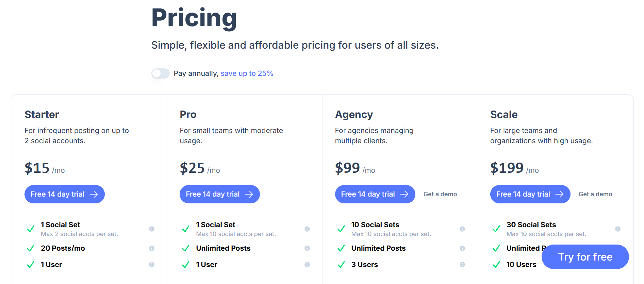
Task: Start the Scale plan free trial
Action: tap(530, 194)
